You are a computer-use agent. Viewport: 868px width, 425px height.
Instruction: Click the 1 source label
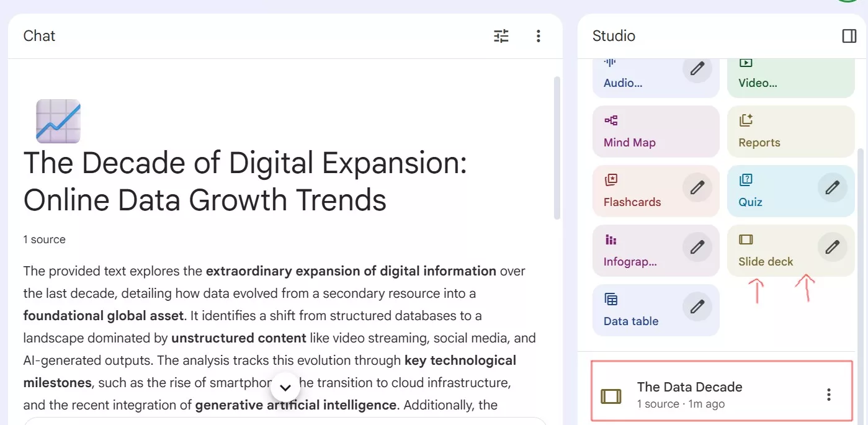(44, 239)
